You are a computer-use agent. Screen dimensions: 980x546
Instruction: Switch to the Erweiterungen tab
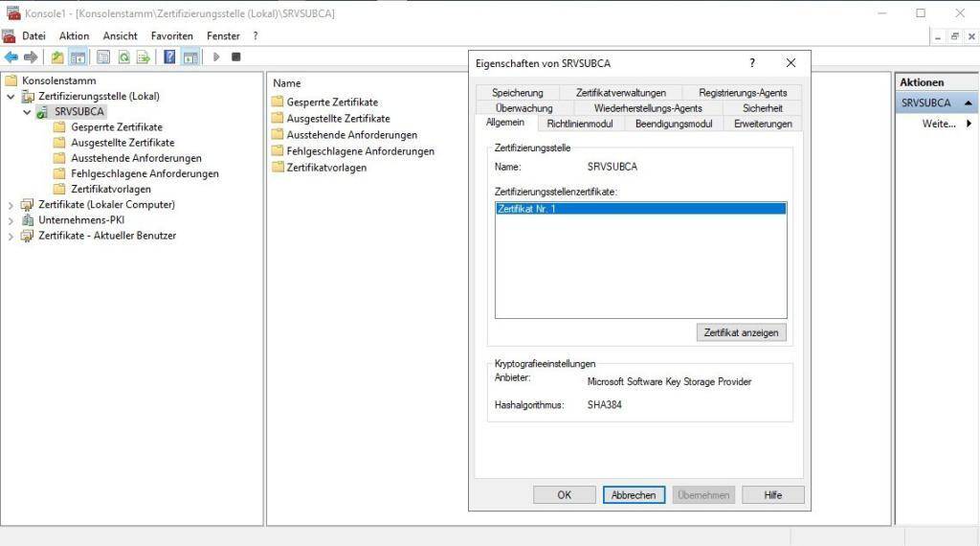tap(763, 124)
